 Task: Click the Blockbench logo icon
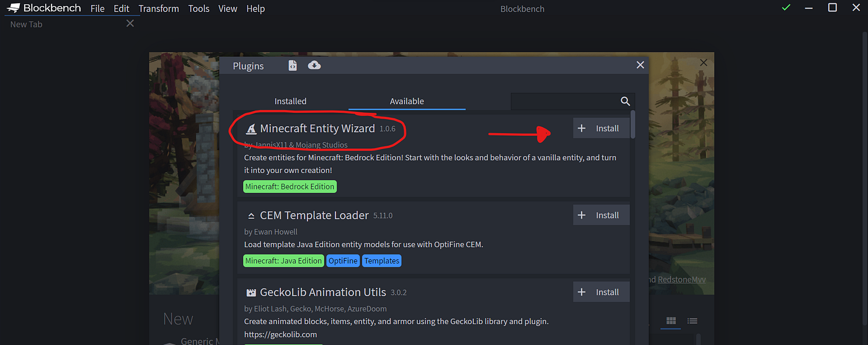pyautogui.click(x=12, y=9)
